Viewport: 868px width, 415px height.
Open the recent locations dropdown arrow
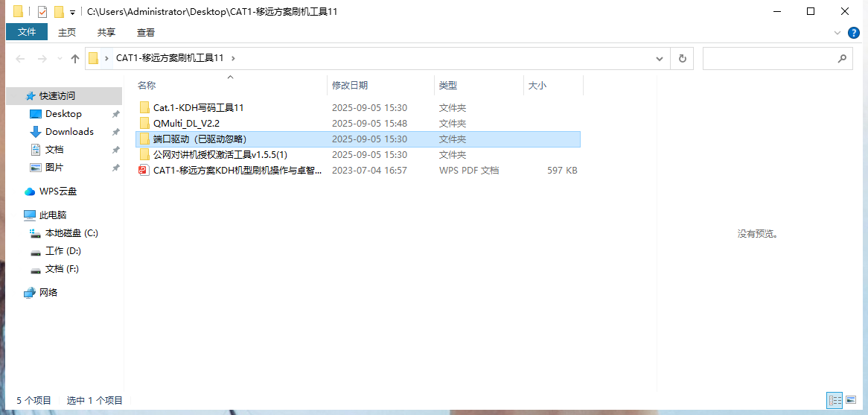[x=60, y=59]
